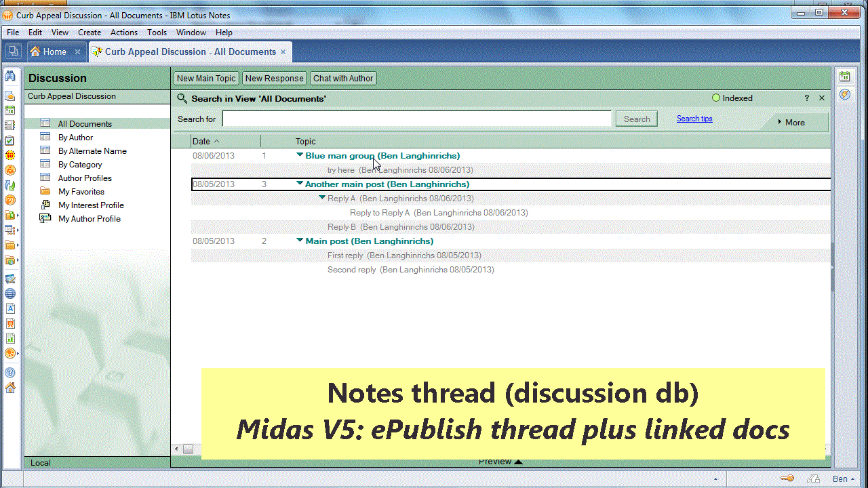
Task: Open the Actions menu
Action: pyautogui.click(x=123, y=33)
